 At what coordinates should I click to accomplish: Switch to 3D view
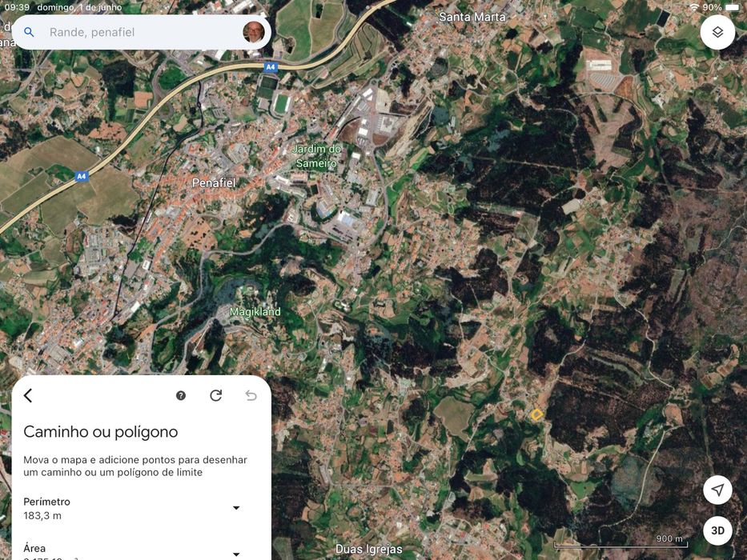click(x=717, y=530)
